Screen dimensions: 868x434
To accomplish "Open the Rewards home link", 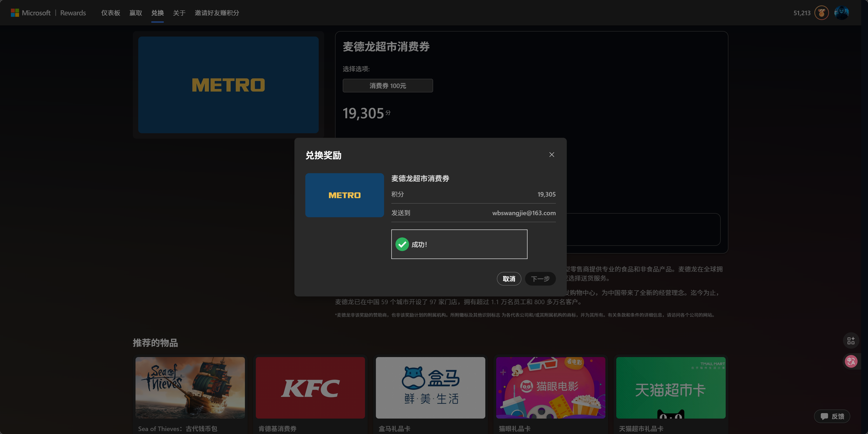I will (73, 13).
